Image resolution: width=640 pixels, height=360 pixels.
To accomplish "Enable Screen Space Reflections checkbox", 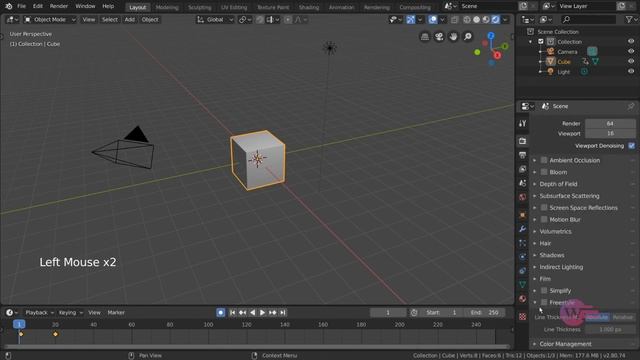I will (544, 208).
